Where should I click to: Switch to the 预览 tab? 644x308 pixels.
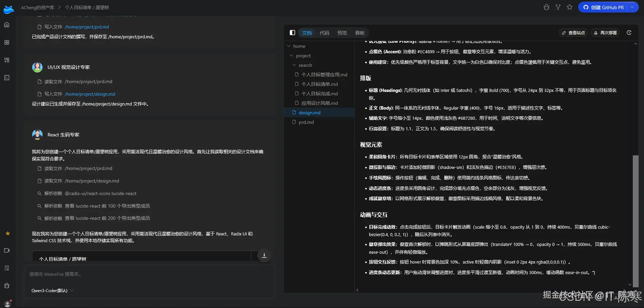342,33
